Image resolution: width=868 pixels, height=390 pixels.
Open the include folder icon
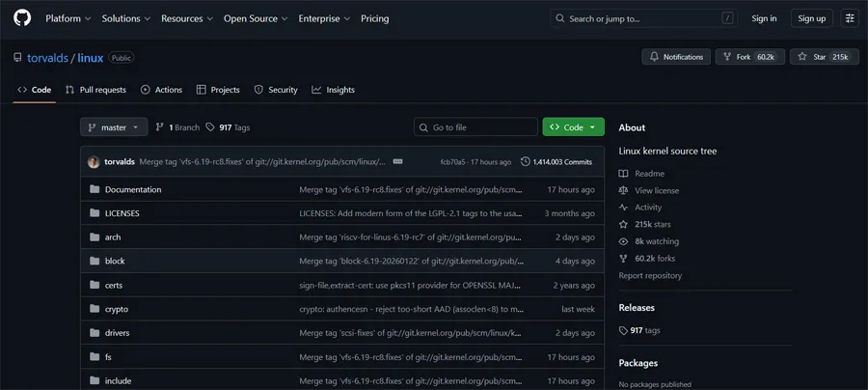click(95, 380)
